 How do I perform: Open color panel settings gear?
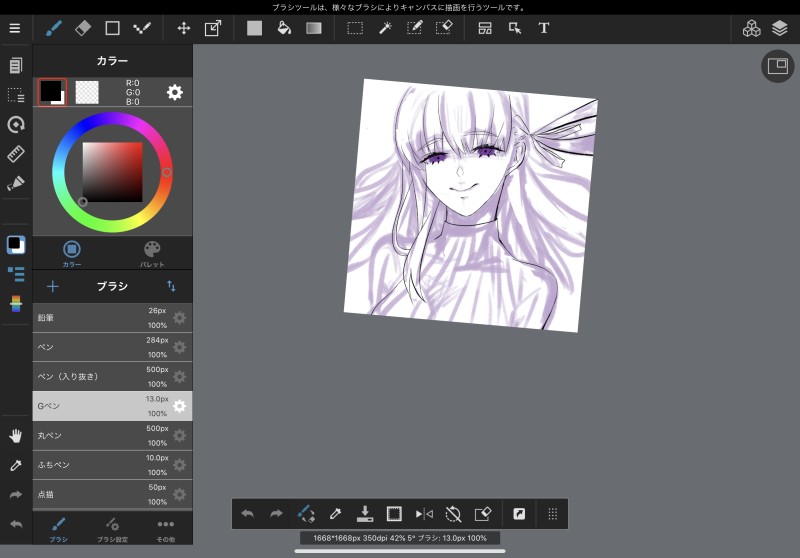tap(175, 92)
